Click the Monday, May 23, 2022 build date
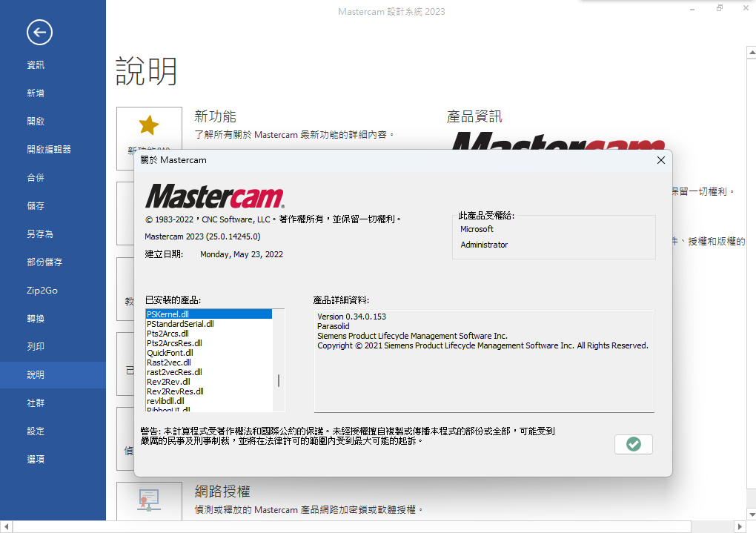This screenshot has height=533, width=756. coord(242,254)
